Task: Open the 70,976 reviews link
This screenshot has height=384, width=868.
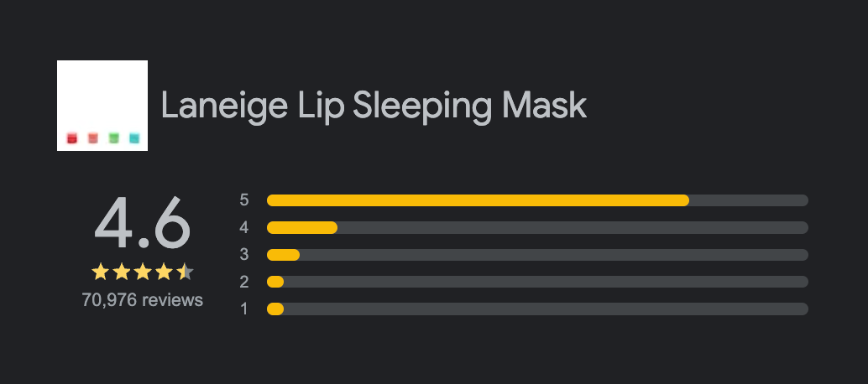Action: tap(143, 299)
